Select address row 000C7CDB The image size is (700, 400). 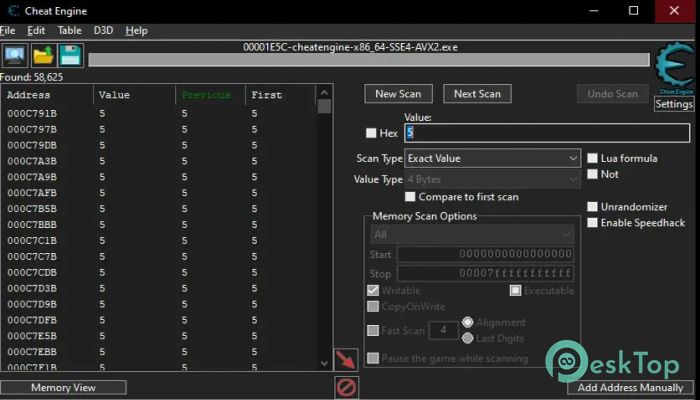[159, 272]
